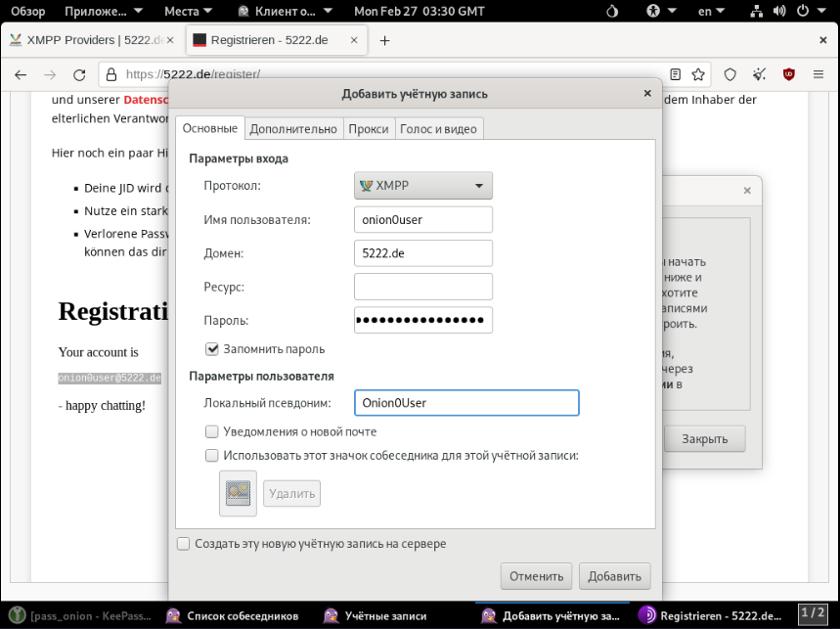Open 'Список собеседников' in the taskbar
Screen dimensions: 840x629
tap(233, 616)
